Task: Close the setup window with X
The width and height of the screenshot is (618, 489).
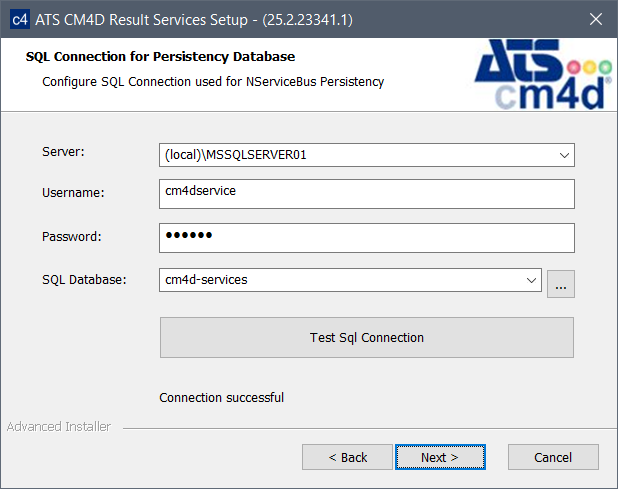Action: coord(597,19)
